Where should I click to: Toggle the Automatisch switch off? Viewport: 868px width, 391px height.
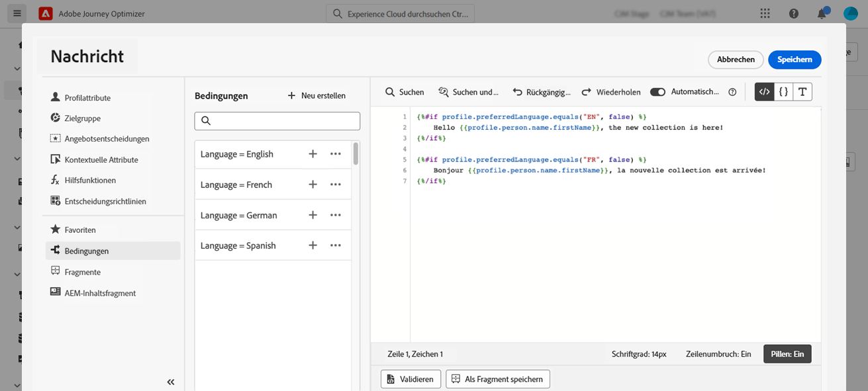(x=657, y=92)
